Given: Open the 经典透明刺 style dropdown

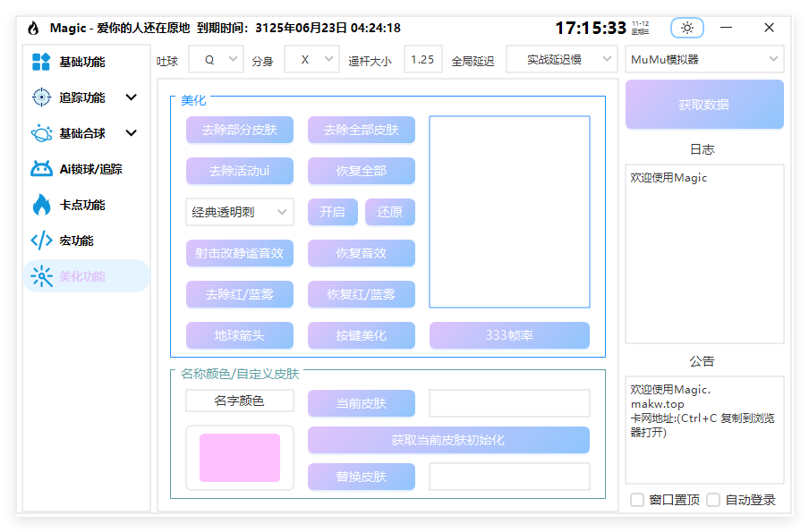Looking at the screenshot, I should 239,212.
